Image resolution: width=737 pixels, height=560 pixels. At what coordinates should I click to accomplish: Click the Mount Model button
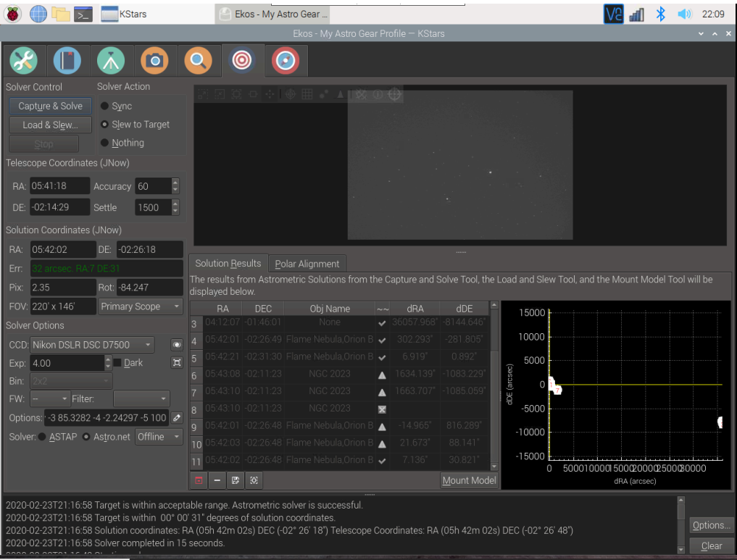[x=469, y=480]
